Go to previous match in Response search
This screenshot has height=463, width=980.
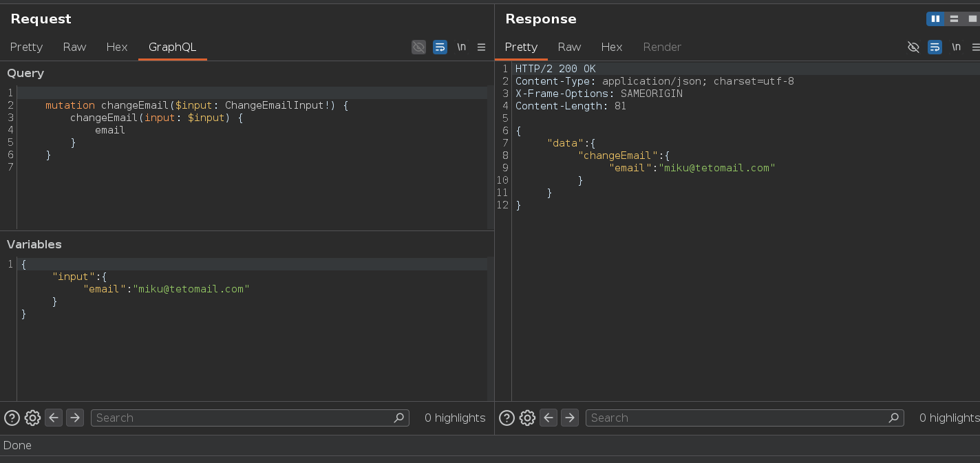[x=548, y=418]
